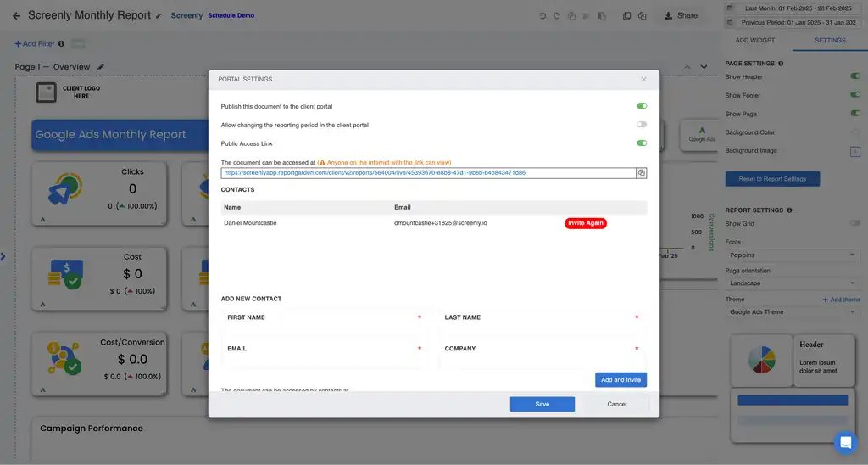Open the Previous Period date range picker
This screenshot has height=465, width=868.
pyautogui.click(x=793, y=23)
